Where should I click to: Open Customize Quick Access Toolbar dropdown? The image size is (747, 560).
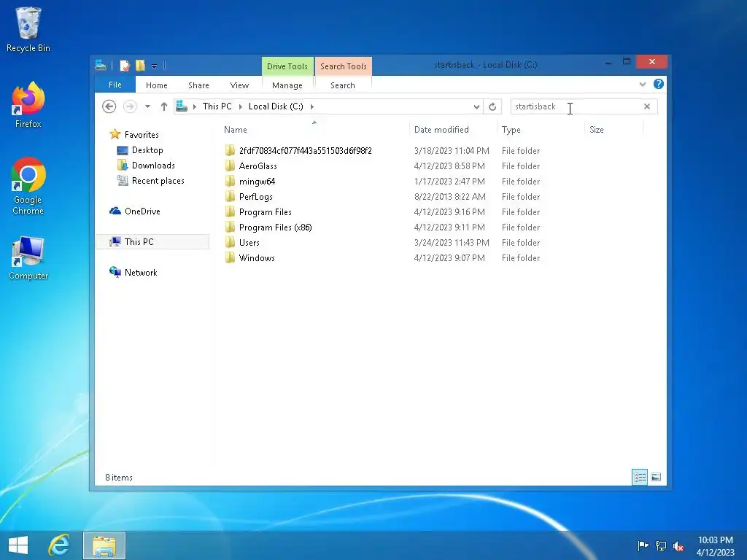pos(155,66)
